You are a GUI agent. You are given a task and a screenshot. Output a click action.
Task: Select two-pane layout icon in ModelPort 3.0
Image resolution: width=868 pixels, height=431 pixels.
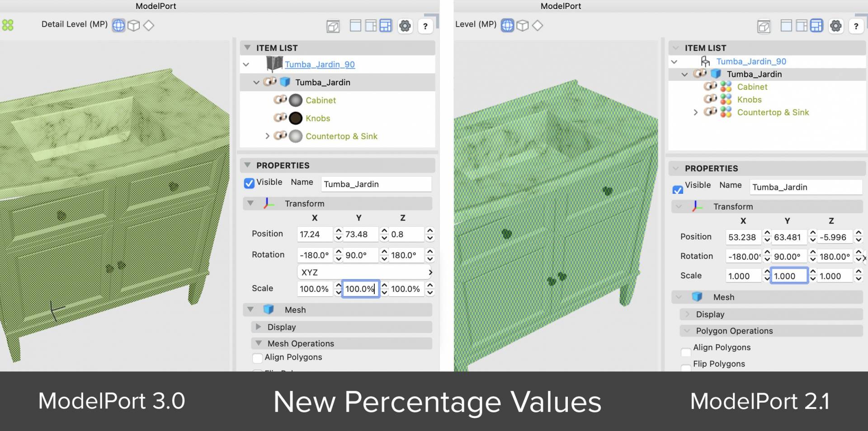click(371, 26)
